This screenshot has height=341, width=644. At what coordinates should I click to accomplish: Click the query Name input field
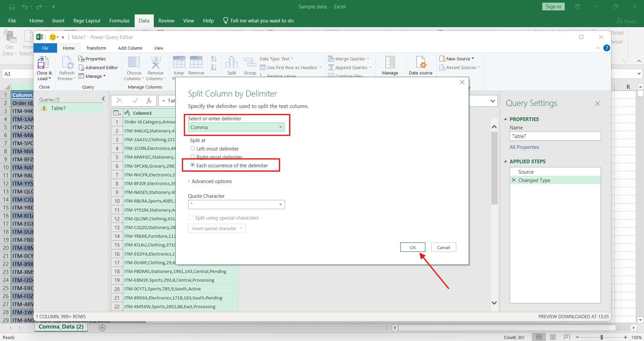(x=555, y=136)
